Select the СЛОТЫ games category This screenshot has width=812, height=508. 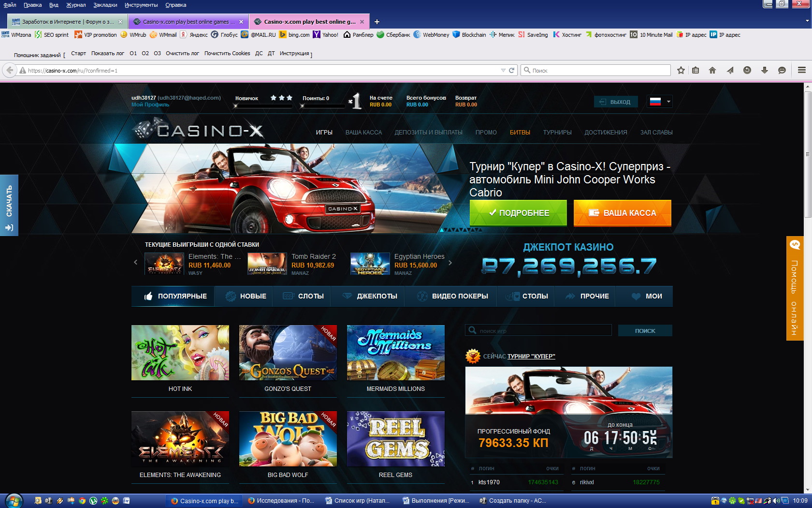pos(303,296)
